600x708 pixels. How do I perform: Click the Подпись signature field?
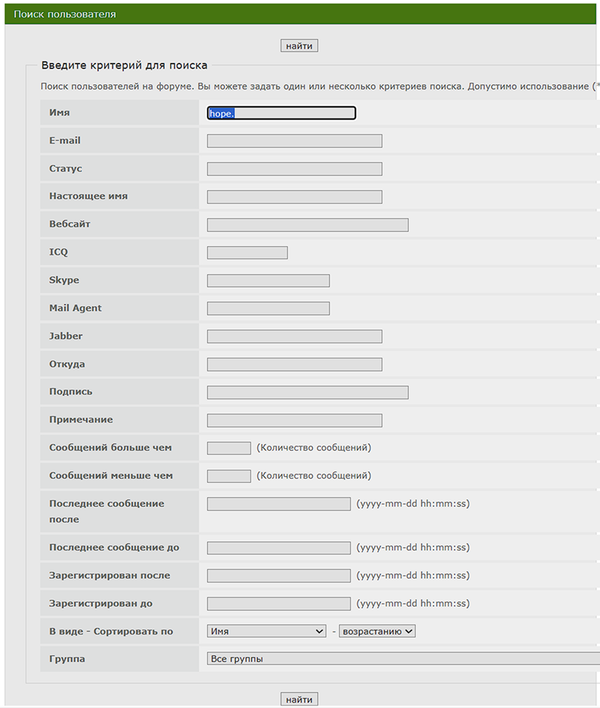(x=307, y=392)
